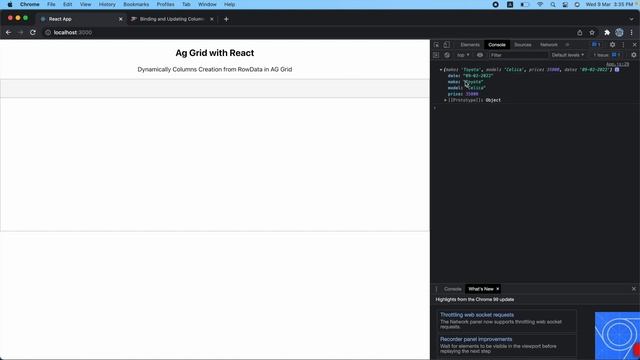Click the share page icon
The height and width of the screenshot is (360, 640).
point(580,32)
